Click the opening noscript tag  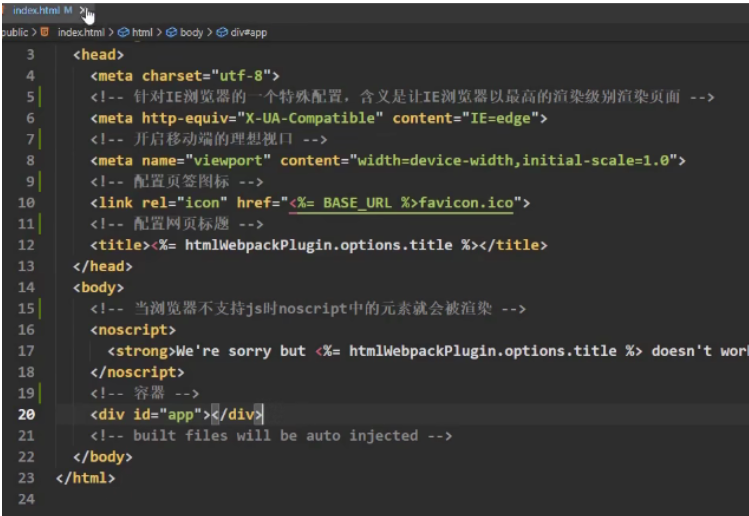click(x=133, y=329)
